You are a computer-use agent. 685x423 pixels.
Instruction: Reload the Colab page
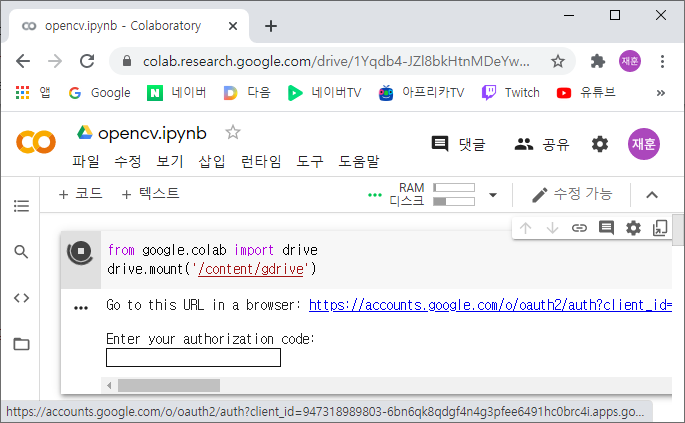(x=87, y=61)
